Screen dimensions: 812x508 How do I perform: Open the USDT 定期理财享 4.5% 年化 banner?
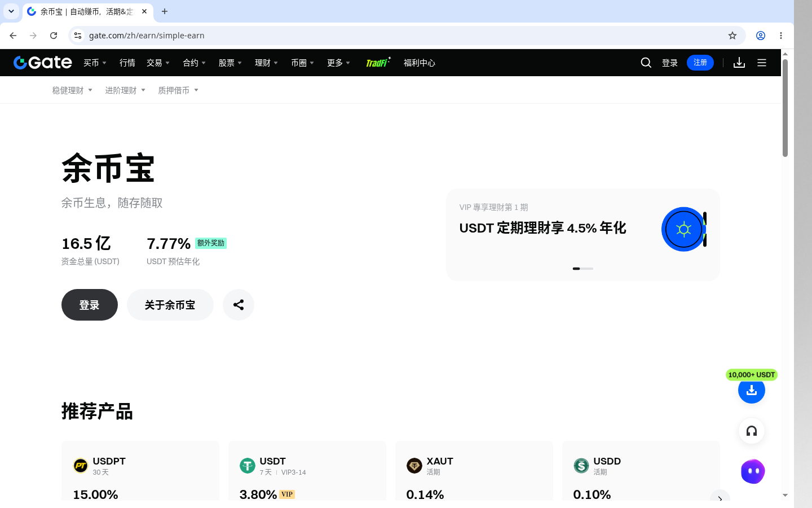(x=582, y=235)
